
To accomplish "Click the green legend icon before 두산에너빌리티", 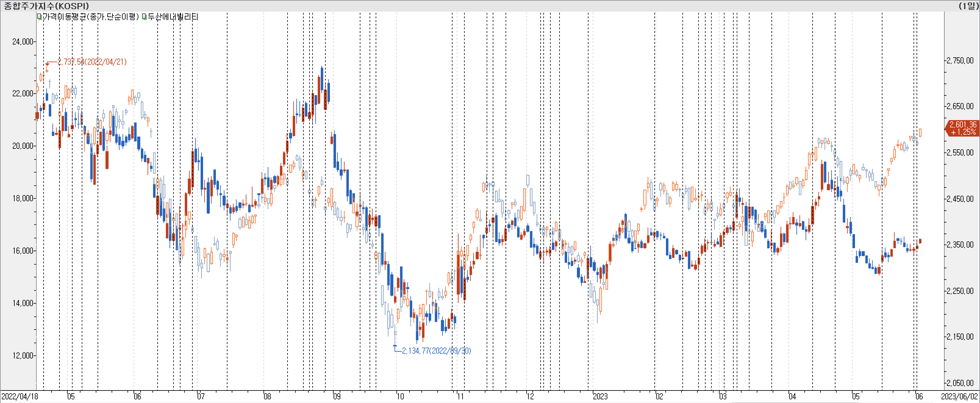I will [x=145, y=17].
